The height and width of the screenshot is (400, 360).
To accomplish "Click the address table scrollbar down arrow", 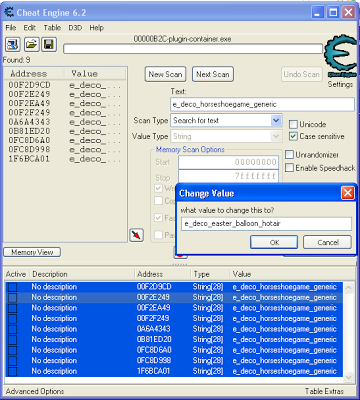I will 348,377.
